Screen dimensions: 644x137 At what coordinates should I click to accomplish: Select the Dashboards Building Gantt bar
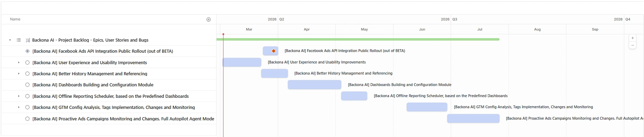315,85
